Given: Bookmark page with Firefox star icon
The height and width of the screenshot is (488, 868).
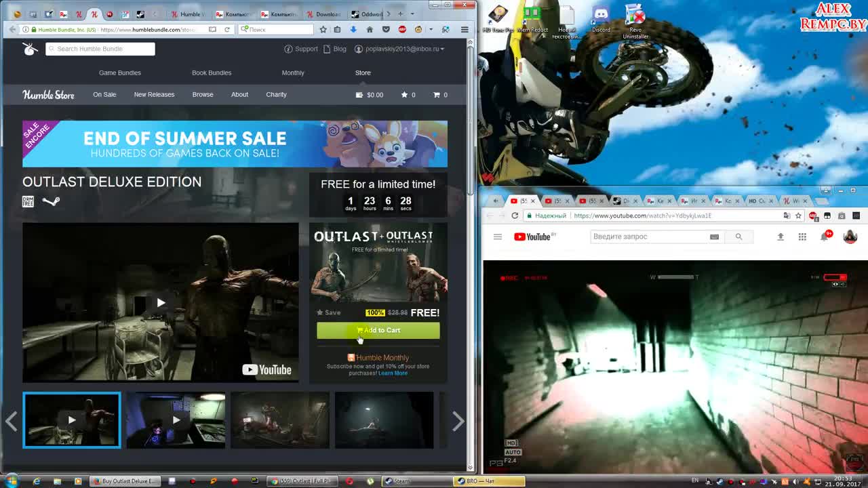Looking at the screenshot, I should tap(323, 29).
